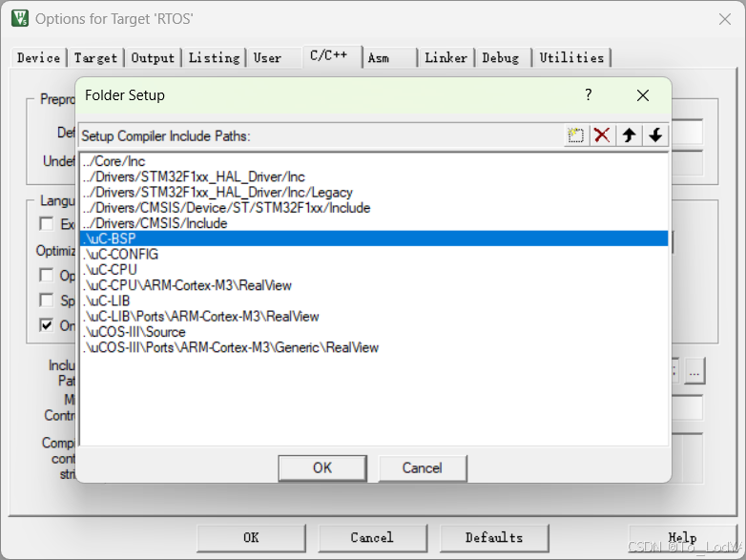
Task: Move selected path down with arrow
Action: [x=655, y=135]
